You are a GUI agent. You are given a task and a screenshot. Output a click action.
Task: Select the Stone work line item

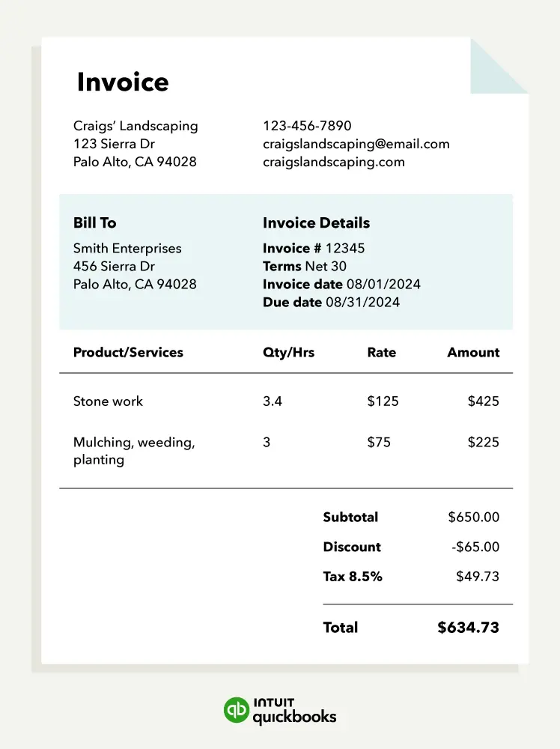[x=108, y=401]
